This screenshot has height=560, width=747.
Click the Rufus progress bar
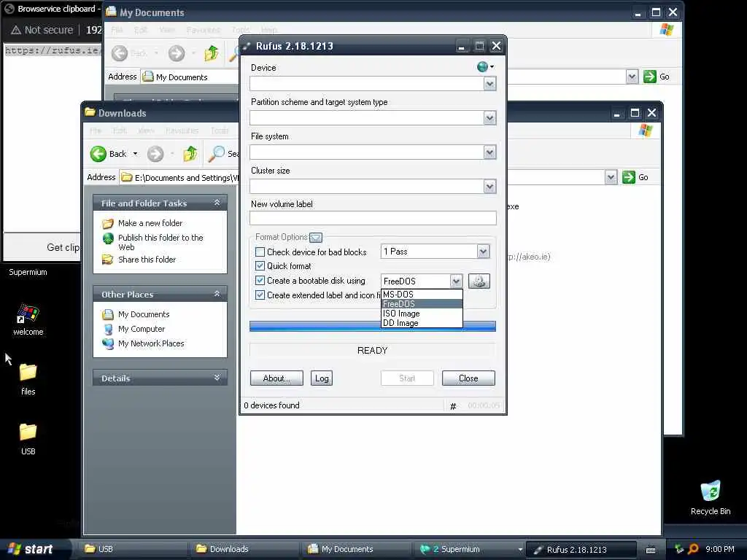373,326
